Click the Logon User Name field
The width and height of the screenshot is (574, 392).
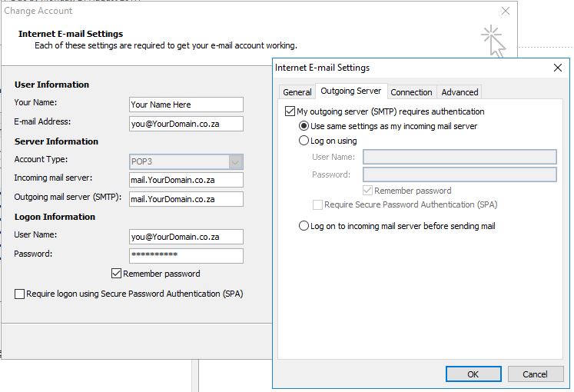[x=186, y=237]
